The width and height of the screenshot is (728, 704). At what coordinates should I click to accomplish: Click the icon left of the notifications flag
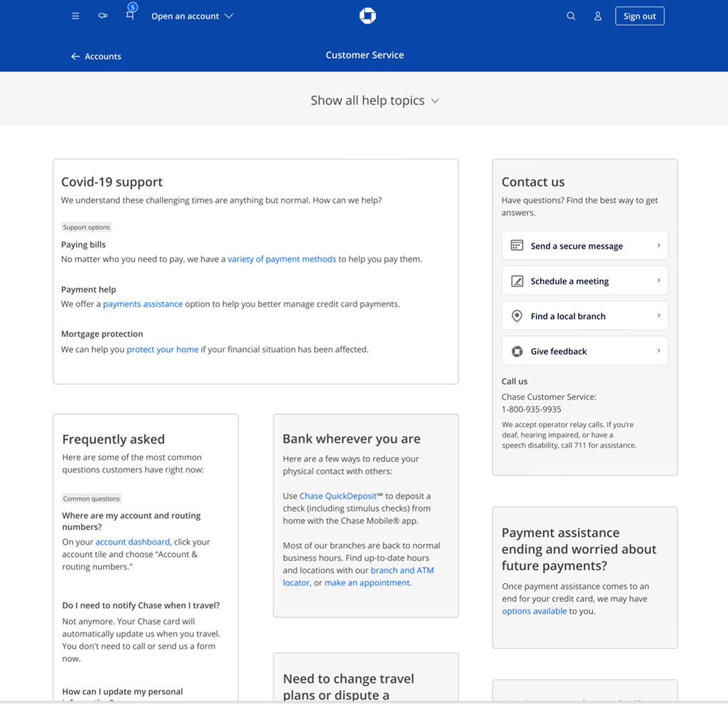click(103, 16)
